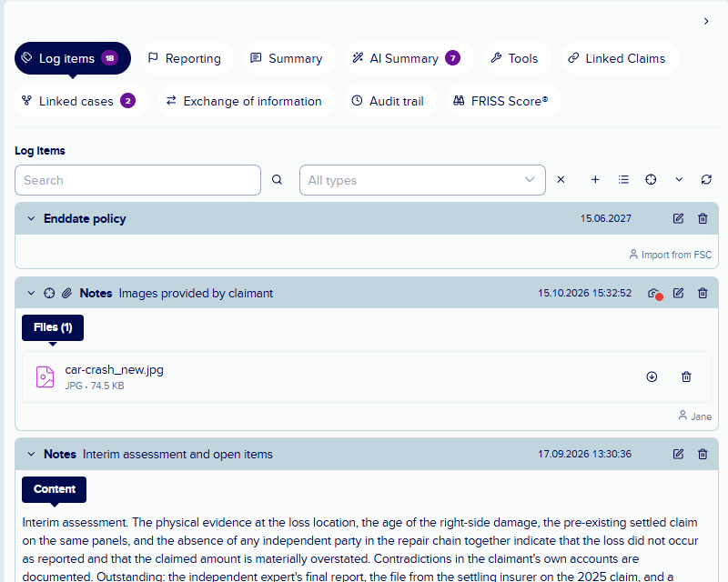Focus the log items Search field
This screenshot has width=728, height=582.
coord(138,180)
